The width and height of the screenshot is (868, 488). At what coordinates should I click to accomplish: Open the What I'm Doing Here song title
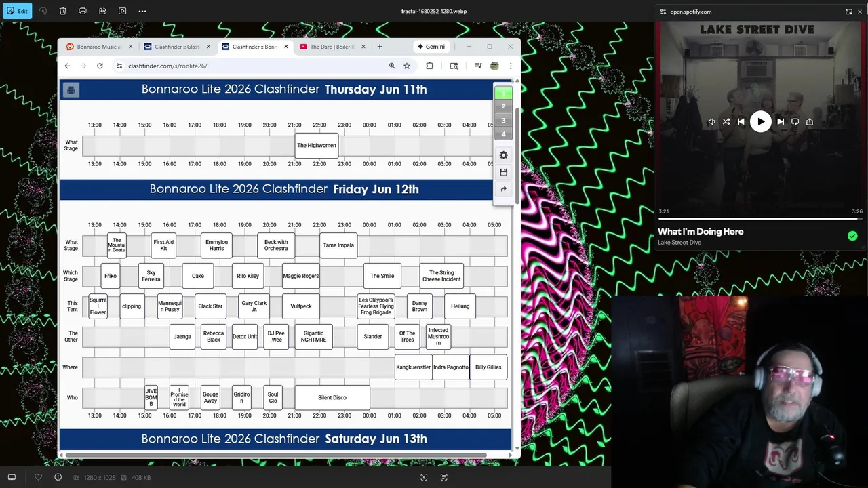701,232
